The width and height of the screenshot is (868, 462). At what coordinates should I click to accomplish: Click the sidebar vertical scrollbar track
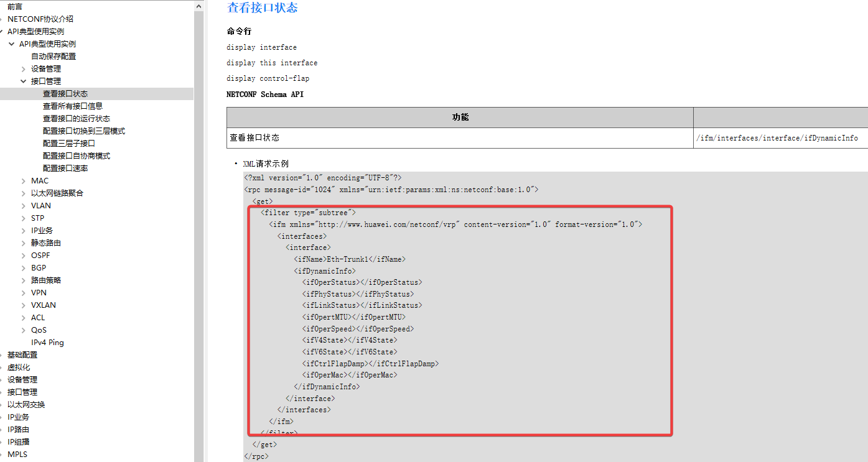tap(198, 236)
